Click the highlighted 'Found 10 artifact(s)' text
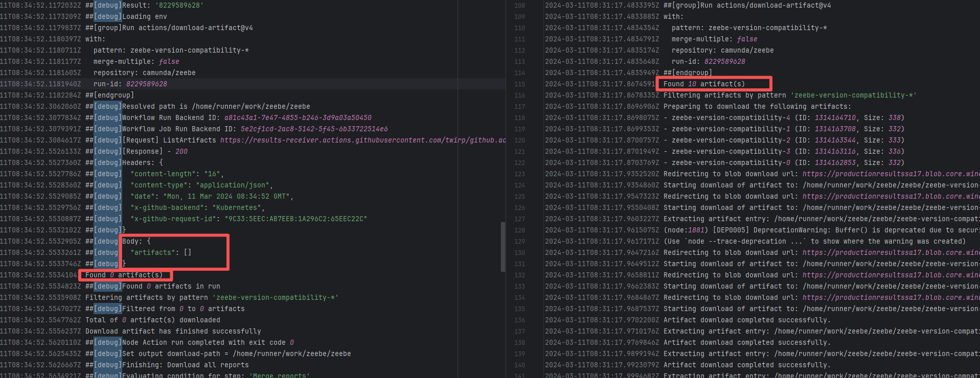Screen dimensions: 980x378 click(704, 84)
